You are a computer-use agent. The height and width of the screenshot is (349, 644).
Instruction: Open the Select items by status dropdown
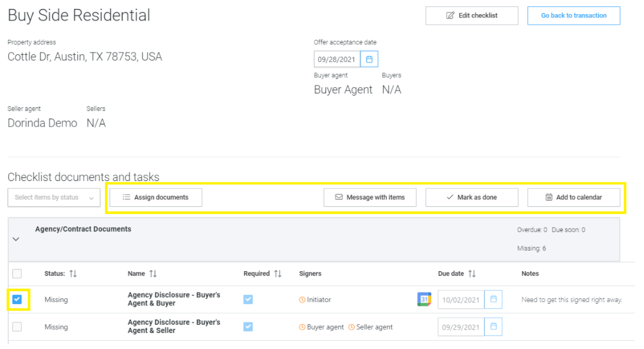(54, 197)
